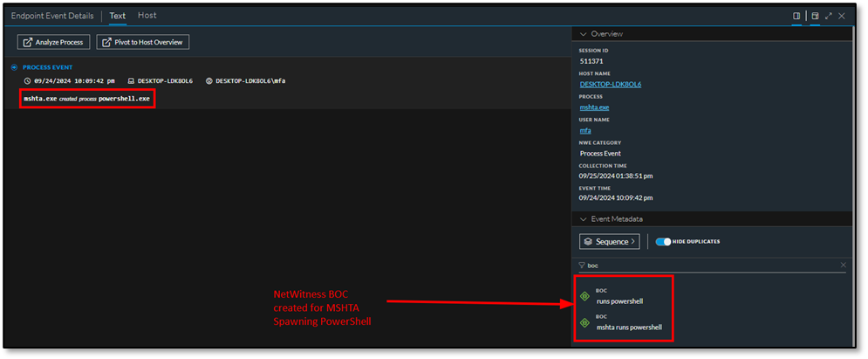
Task: Open the Sequence sort menu
Action: 610,242
